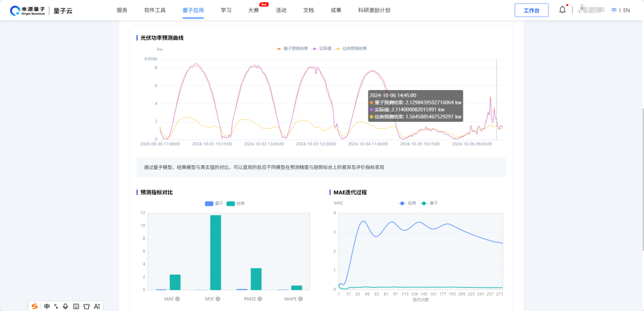The height and width of the screenshot is (311, 644).
Task: Click the green MAE bar
Action: 175,282
